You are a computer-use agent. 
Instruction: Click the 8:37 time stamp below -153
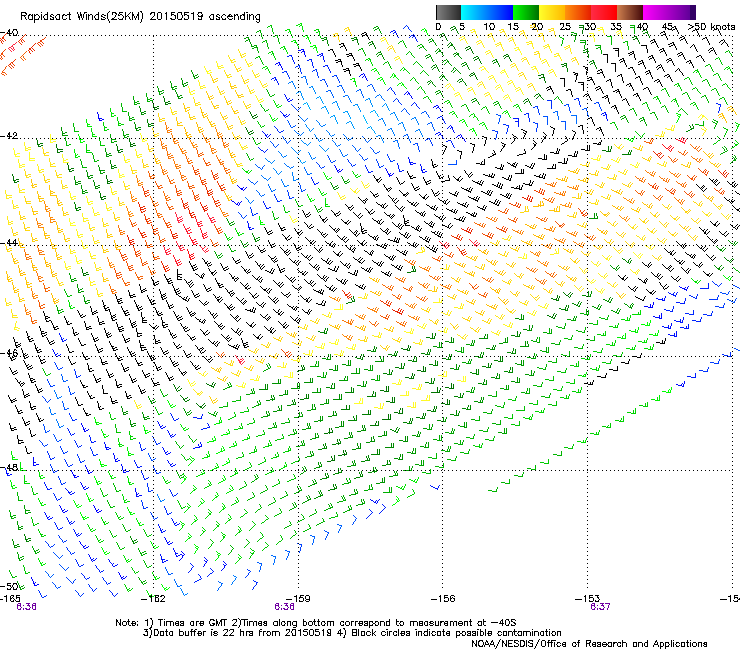600,607
